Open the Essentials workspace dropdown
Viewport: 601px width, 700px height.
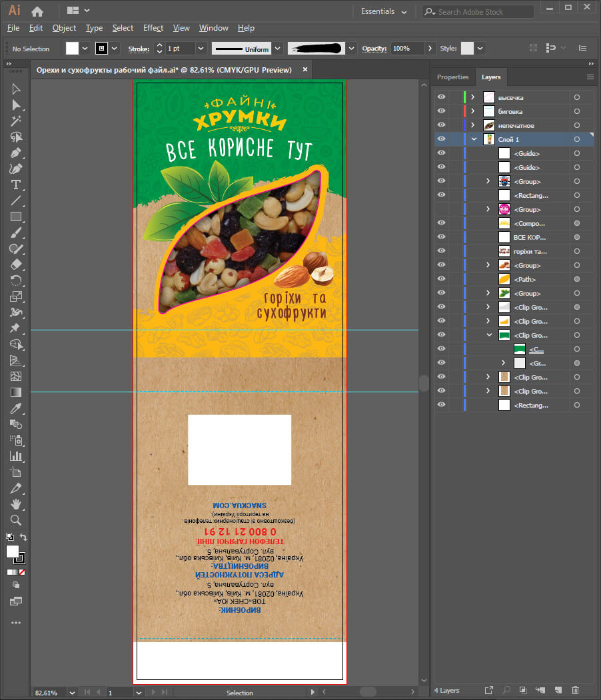(384, 11)
